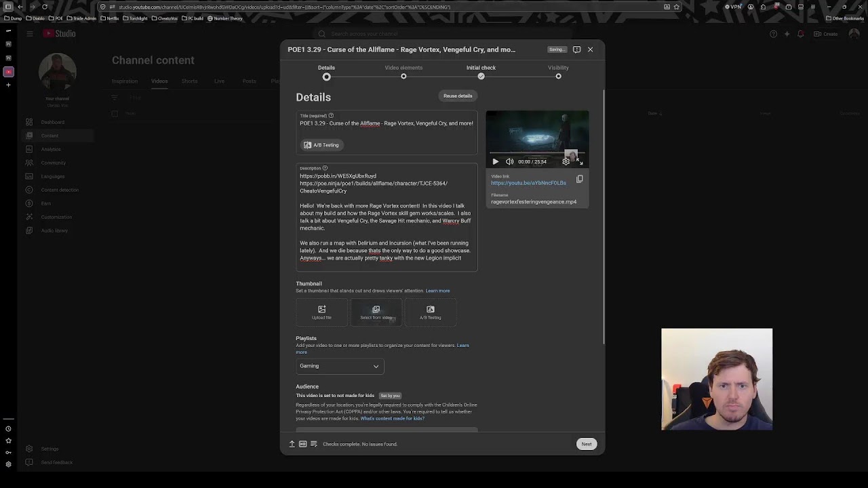This screenshot has width=868, height=488.
Task: Mute the preview player volume
Action: point(509,161)
